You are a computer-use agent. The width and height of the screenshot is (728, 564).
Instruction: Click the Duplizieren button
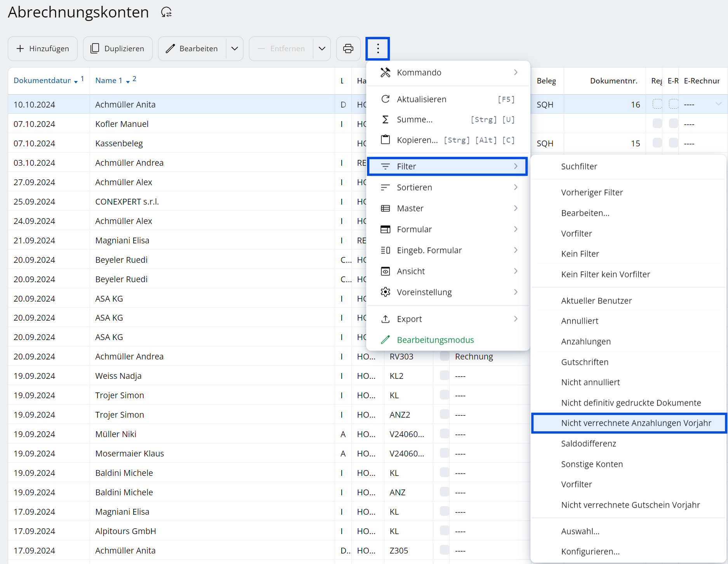118,49
